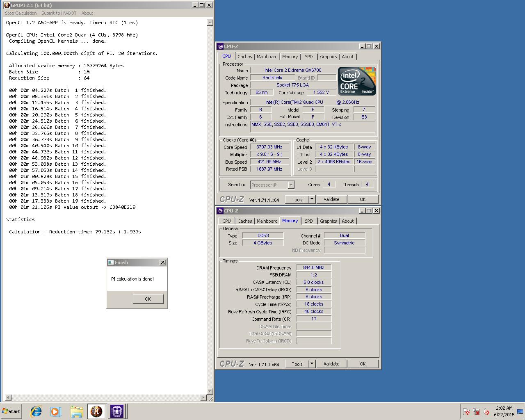Viewport: 525px width, 420px height.
Task: Close the Finish dialog with X
Action: pos(162,262)
